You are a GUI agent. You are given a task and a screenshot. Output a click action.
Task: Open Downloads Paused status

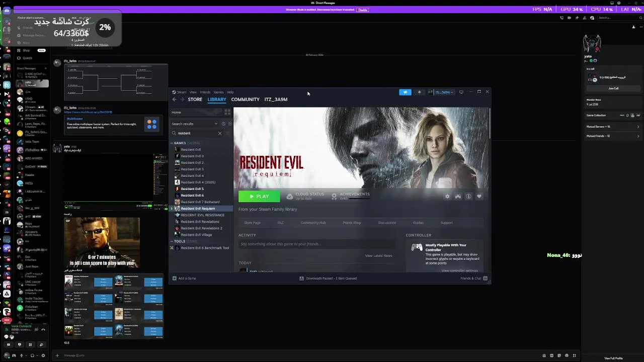click(x=328, y=278)
